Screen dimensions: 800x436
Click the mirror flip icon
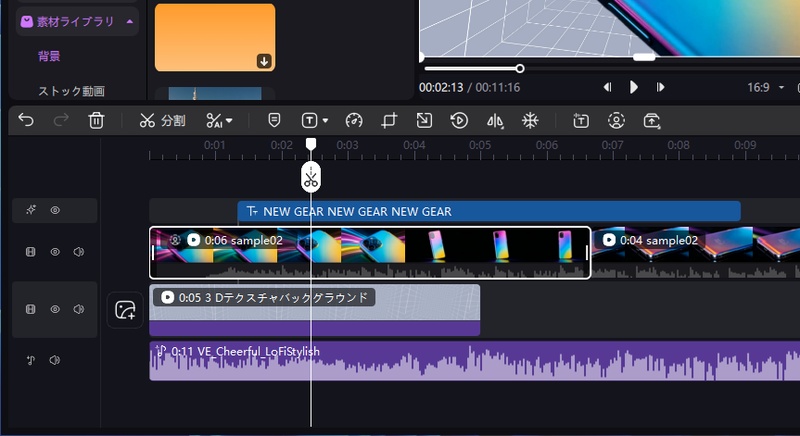coord(494,121)
